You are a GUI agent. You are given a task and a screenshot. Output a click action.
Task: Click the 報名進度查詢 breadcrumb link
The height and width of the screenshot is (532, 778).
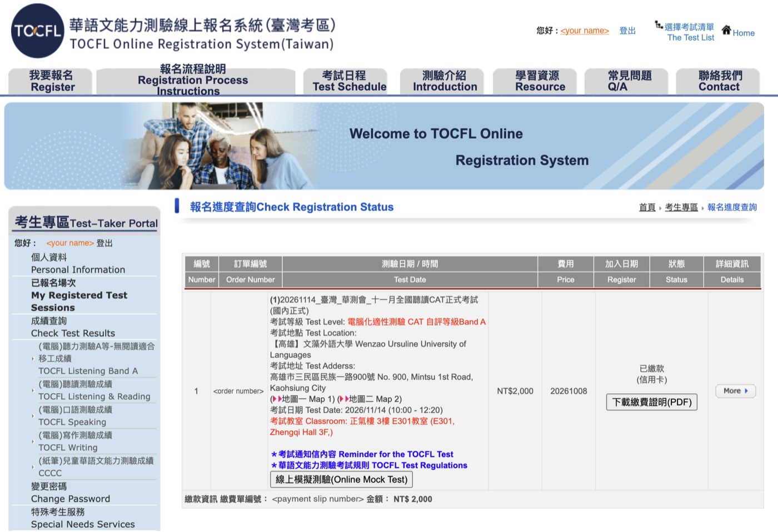[732, 207]
